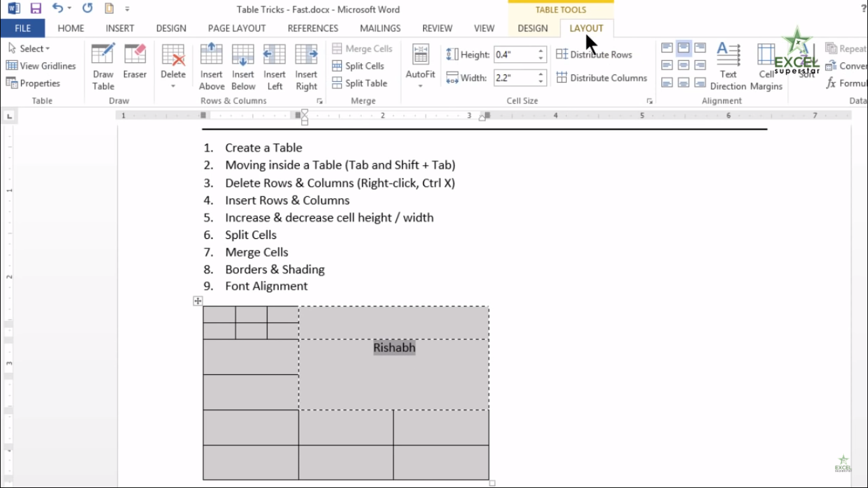The width and height of the screenshot is (868, 488).
Task: Activate the Eraser tool
Action: [x=135, y=61]
